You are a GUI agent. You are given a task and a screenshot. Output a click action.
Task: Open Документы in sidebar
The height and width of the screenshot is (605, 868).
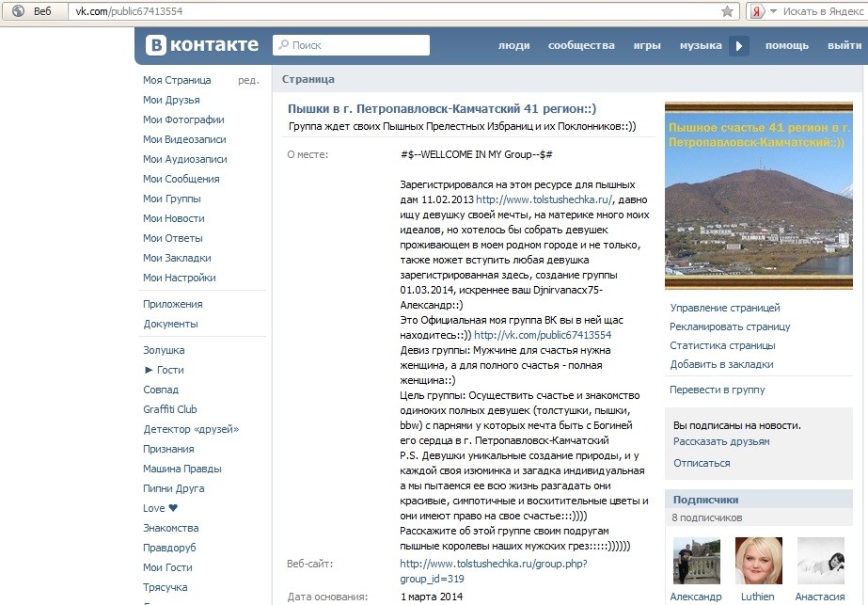170,324
